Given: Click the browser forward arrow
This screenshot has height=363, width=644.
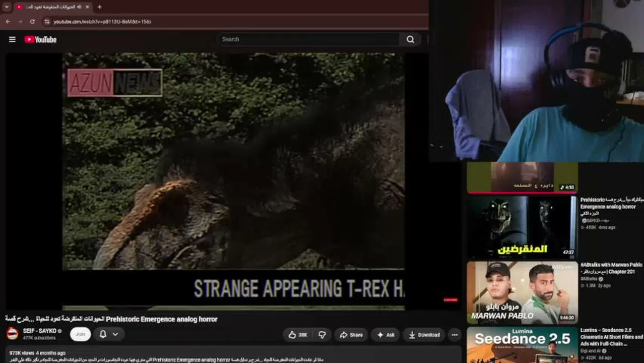Looking at the screenshot, I should pyautogui.click(x=20, y=22).
